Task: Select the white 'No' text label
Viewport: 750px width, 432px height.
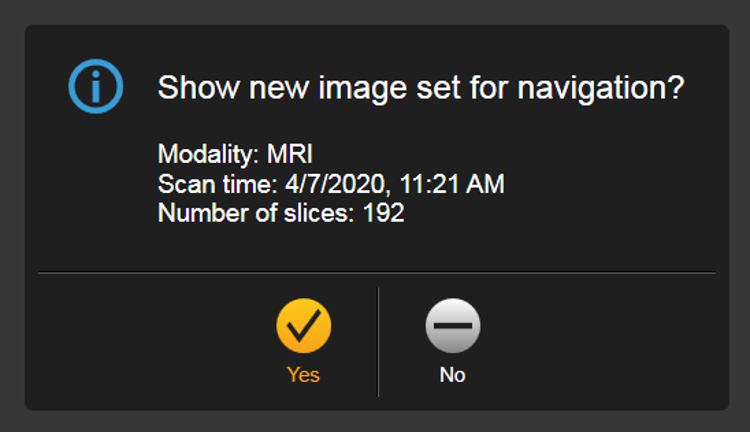Action: point(452,375)
